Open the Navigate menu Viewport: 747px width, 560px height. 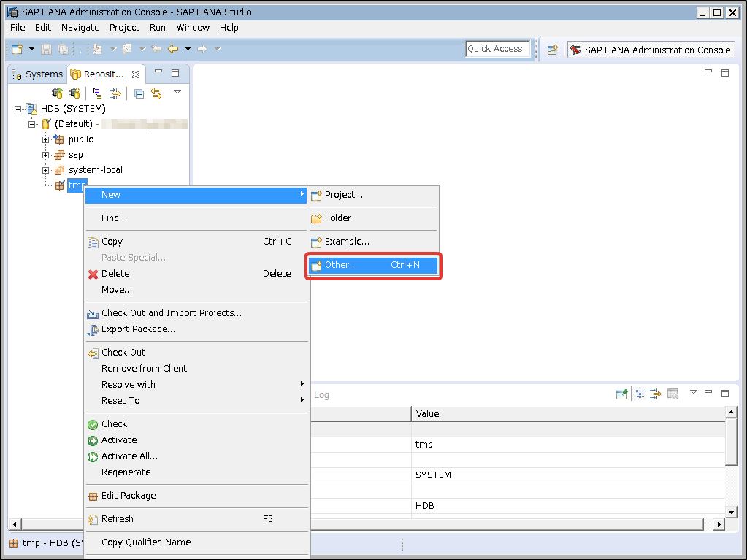(80, 28)
